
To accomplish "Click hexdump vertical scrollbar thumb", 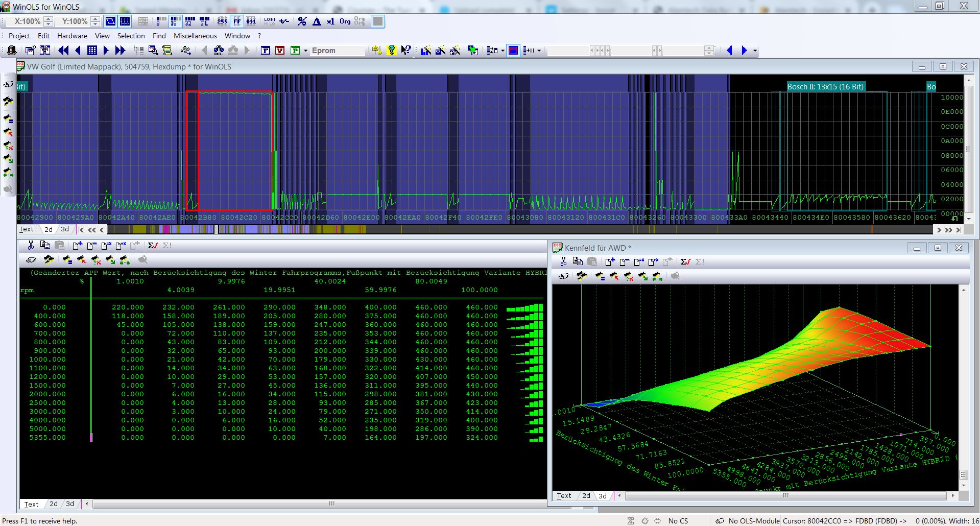I will click(968, 149).
